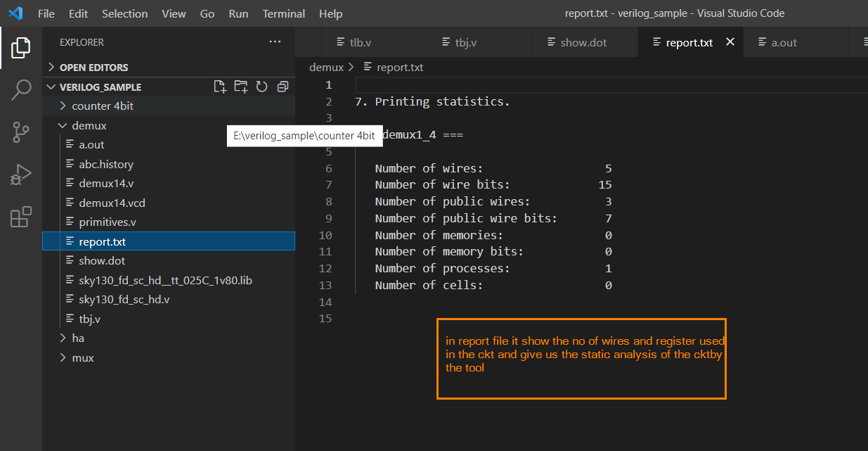The width and height of the screenshot is (868, 451).
Task: Collapse the demux folder
Action: [x=169, y=125]
